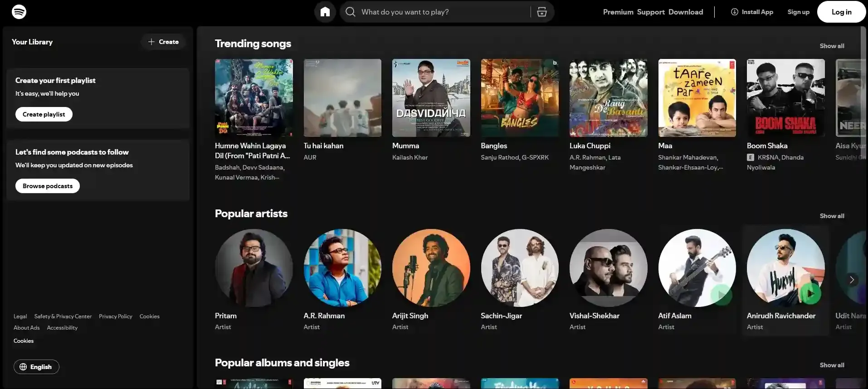Open Accessibility link

tap(62, 328)
